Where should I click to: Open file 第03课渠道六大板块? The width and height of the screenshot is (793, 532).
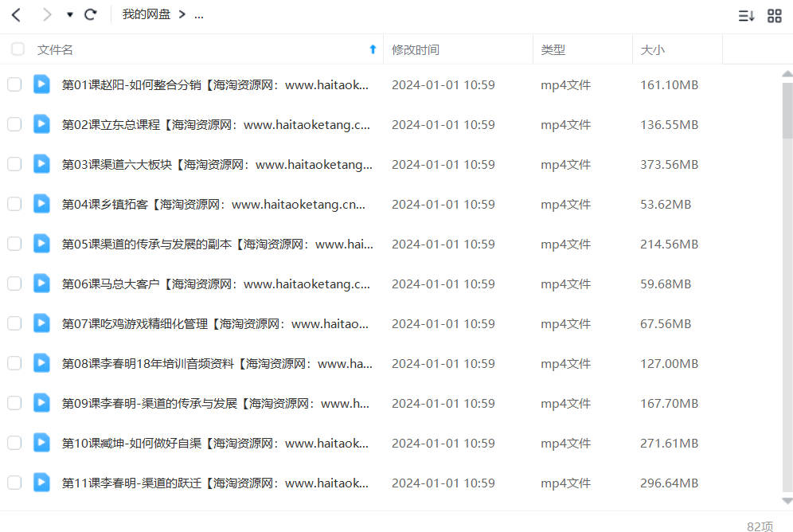pyautogui.click(x=217, y=165)
